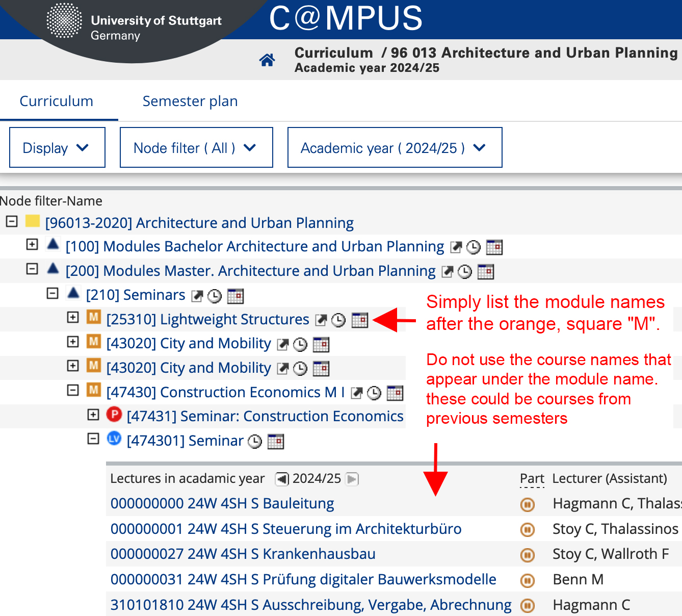Screen dimensions: 682x616
Task: Open external link icon for Lightweight Structures
Action: (x=321, y=320)
